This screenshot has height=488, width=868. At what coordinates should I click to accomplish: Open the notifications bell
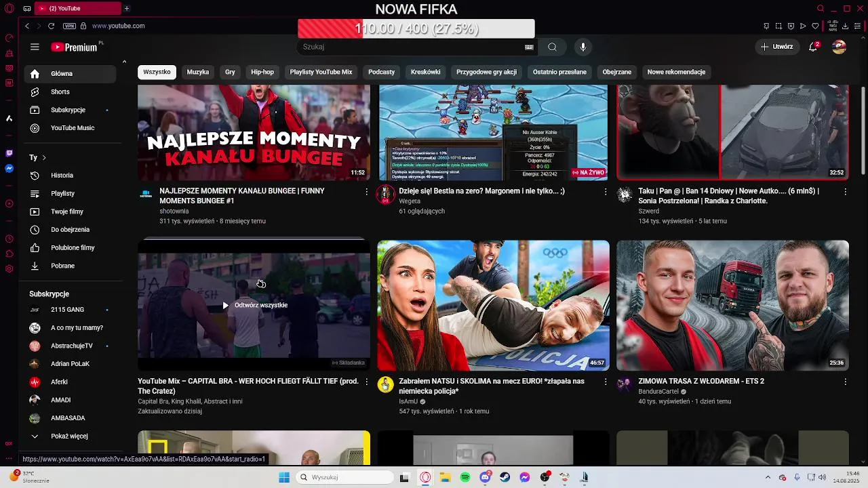point(813,47)
